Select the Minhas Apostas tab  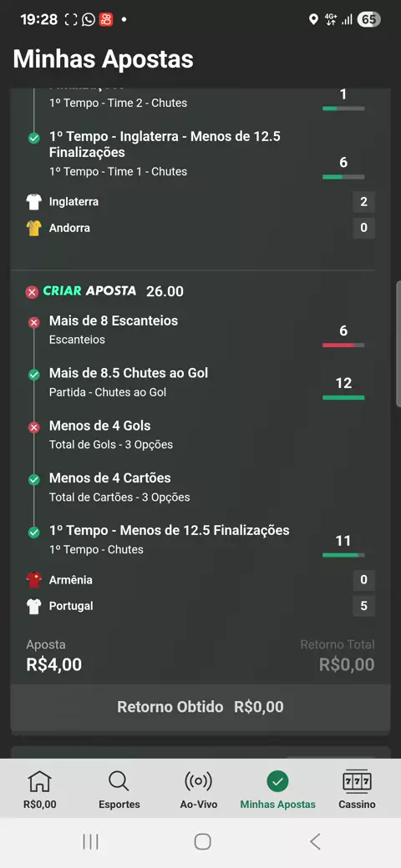click(277, 789)
